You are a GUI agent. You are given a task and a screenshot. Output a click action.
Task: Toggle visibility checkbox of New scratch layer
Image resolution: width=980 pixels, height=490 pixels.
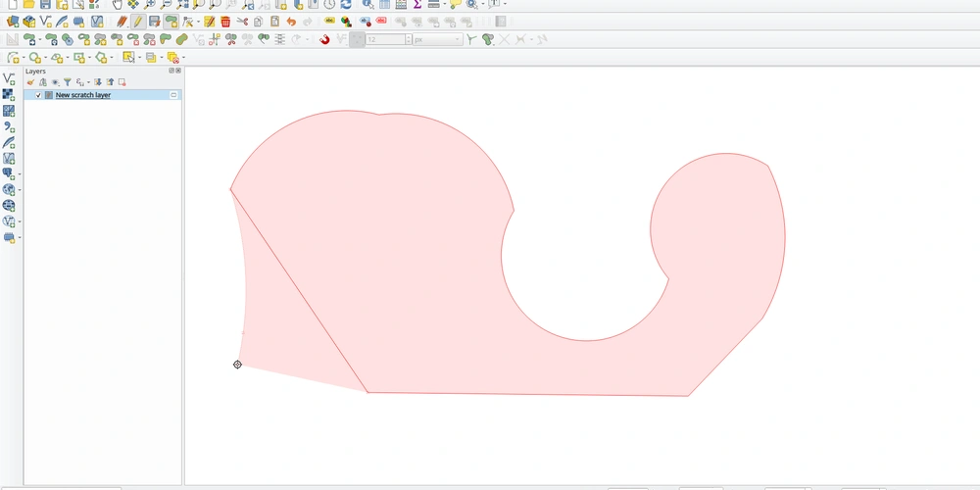click(x=38, y=95)
